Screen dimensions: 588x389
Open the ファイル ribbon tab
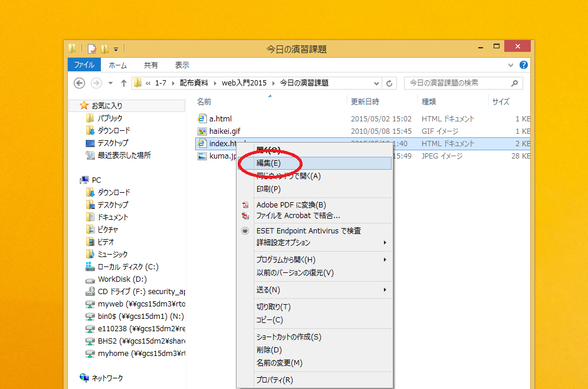84,65
